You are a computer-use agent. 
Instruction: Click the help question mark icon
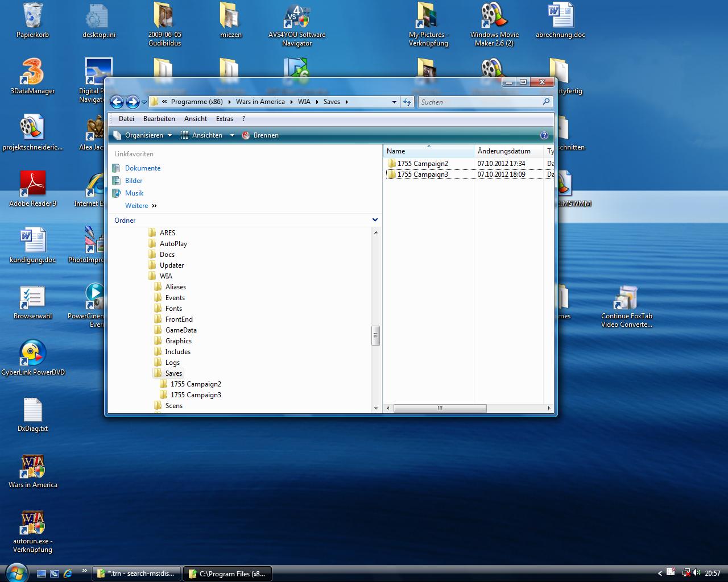(x=544, y=135)
